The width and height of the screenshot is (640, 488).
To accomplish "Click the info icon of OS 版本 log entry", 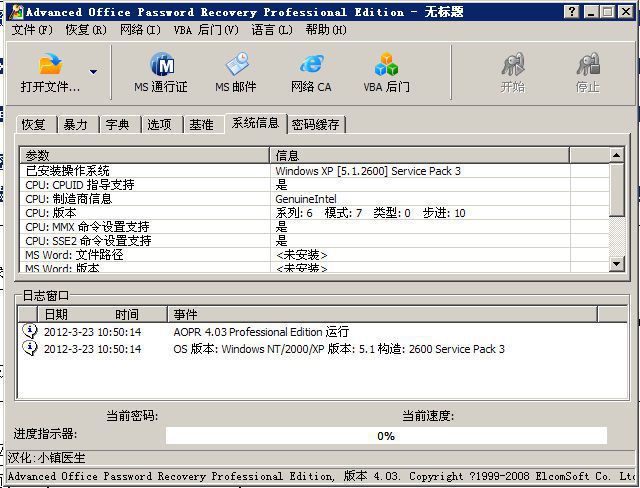I will (30, 348).
